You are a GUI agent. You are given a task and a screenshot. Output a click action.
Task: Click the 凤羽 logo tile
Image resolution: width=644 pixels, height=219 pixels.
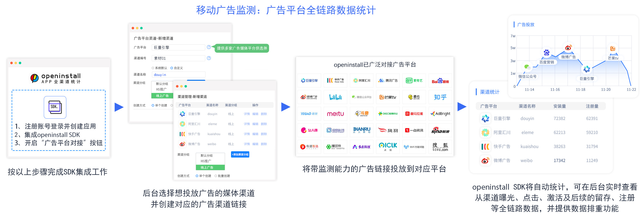point(388,130)
